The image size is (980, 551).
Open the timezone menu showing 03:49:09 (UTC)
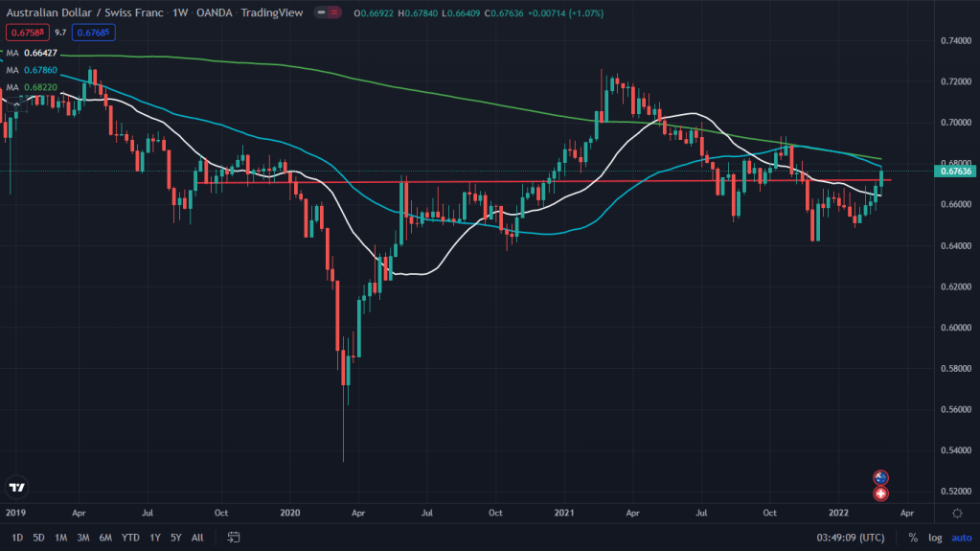(x=851, y=538)
